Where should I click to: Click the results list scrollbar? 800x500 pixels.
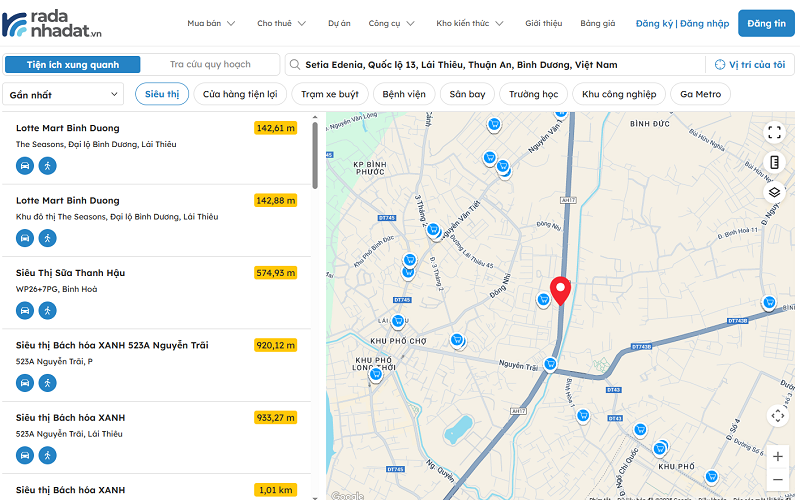315,155
